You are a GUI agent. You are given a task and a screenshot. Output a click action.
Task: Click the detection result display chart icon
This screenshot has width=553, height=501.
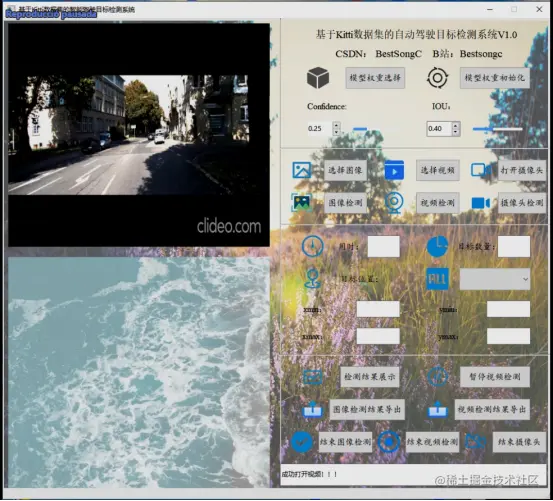click(312, 377)
